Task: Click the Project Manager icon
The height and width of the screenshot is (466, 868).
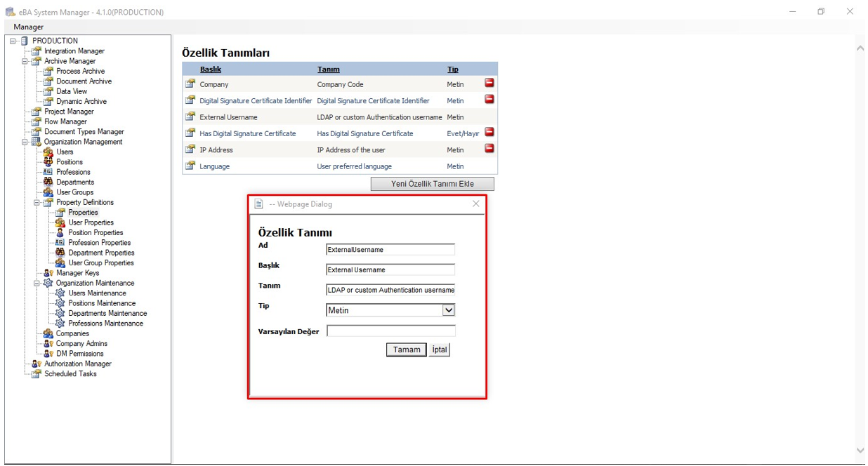Action: (36, 112)
